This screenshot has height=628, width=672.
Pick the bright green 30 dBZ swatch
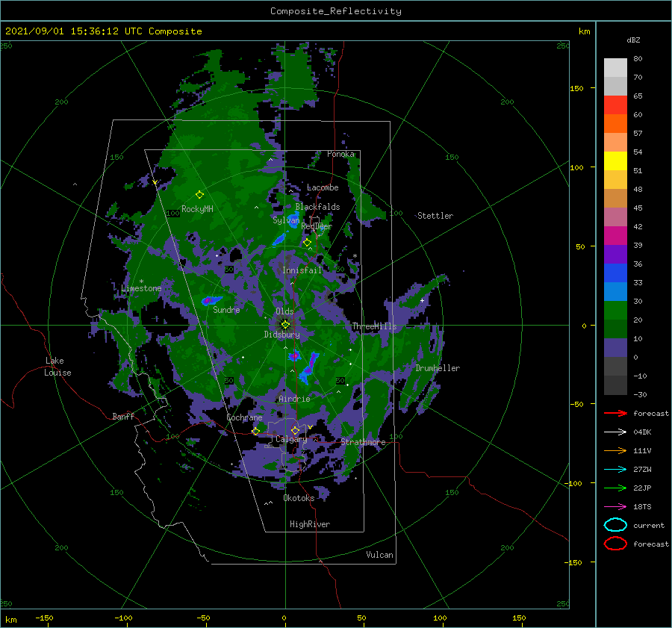click(615, 311)
